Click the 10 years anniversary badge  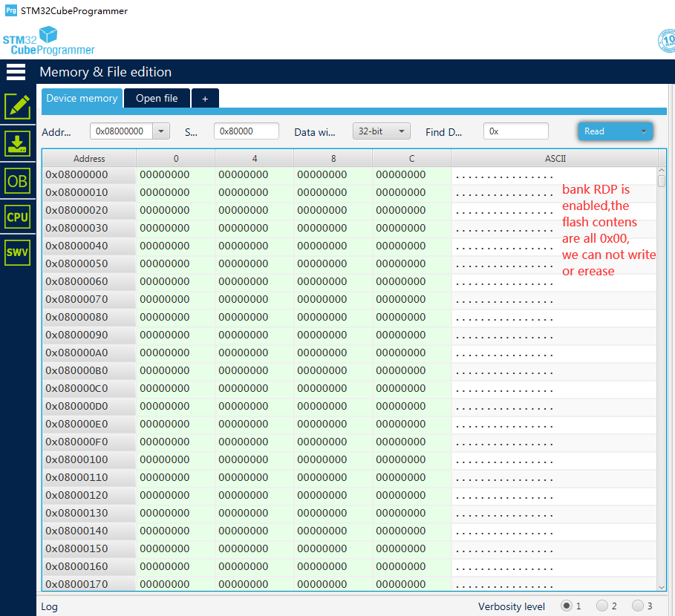tap(667, 41)
